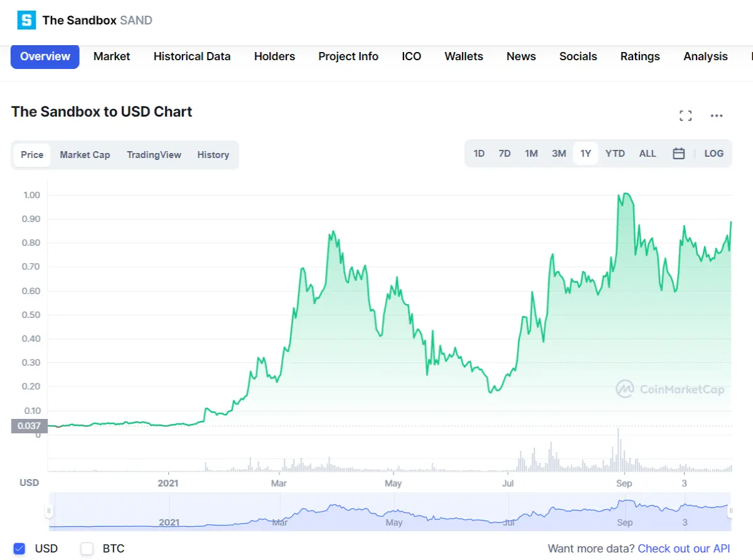The width and height of the screenshot is (753, 560).
Task: Set chart range to YTD
Action: 615,154
